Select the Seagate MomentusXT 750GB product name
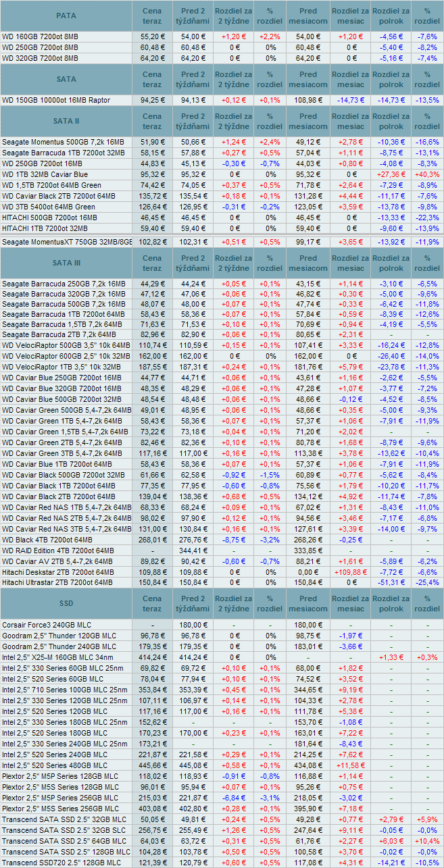The width and height of the screenshot is (444, 868). click(x=66, y=241)
